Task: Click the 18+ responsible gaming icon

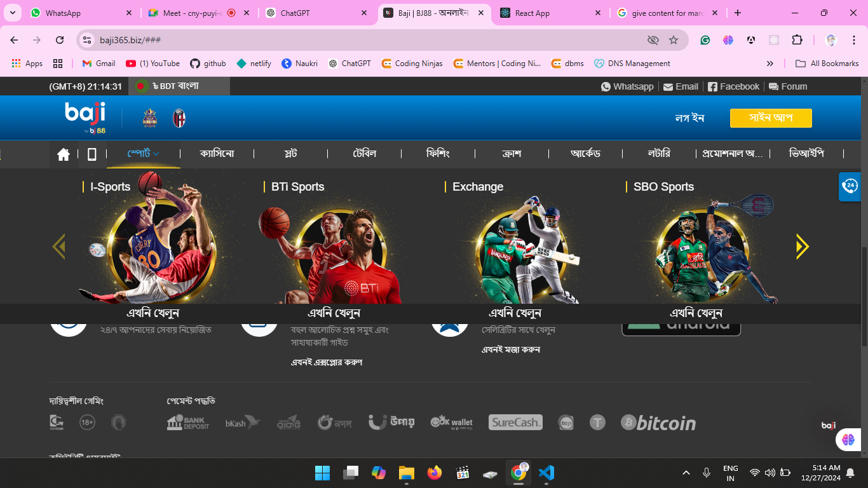Action: (x=88, y=422)
